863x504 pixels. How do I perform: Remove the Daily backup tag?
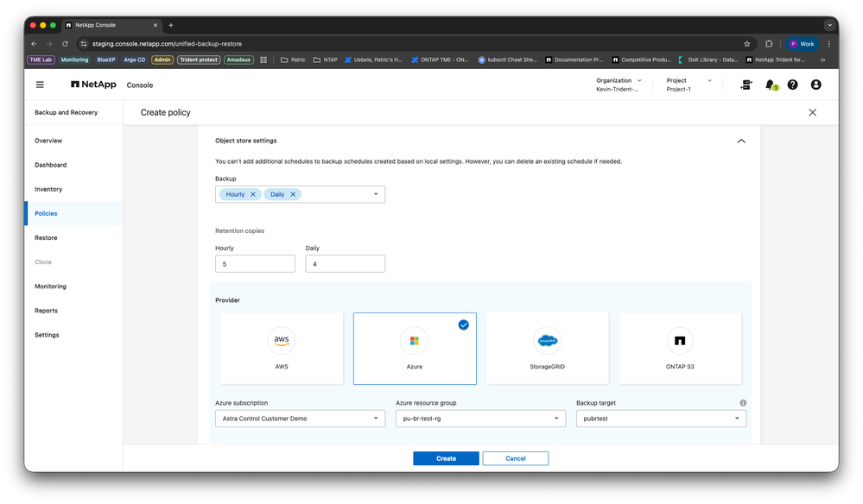pos(293,194)
